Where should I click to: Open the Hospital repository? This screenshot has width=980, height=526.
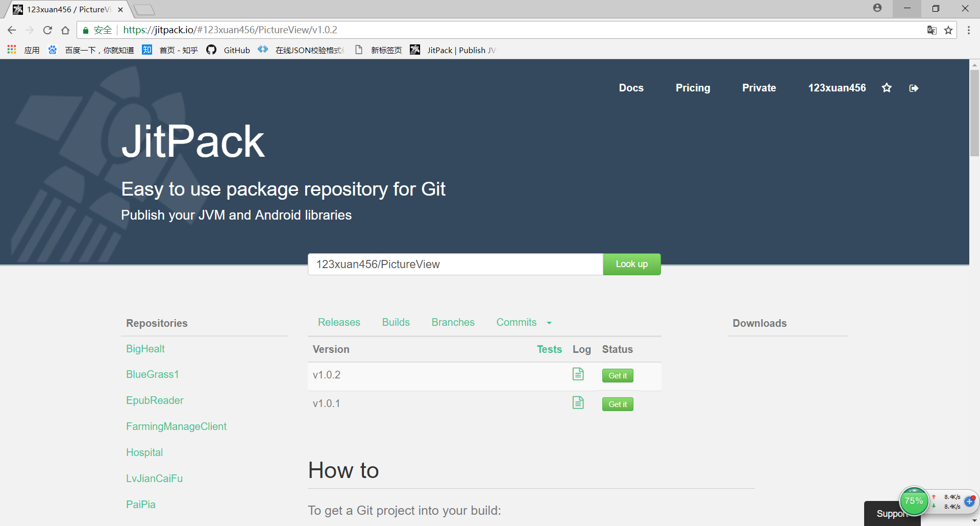(x=144, y=452)
